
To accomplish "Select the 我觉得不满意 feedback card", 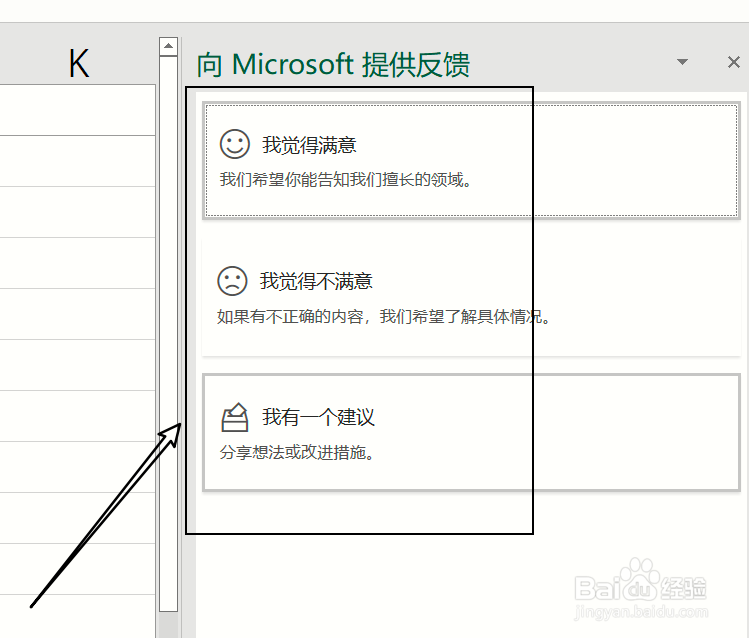I will pos(471,297).
